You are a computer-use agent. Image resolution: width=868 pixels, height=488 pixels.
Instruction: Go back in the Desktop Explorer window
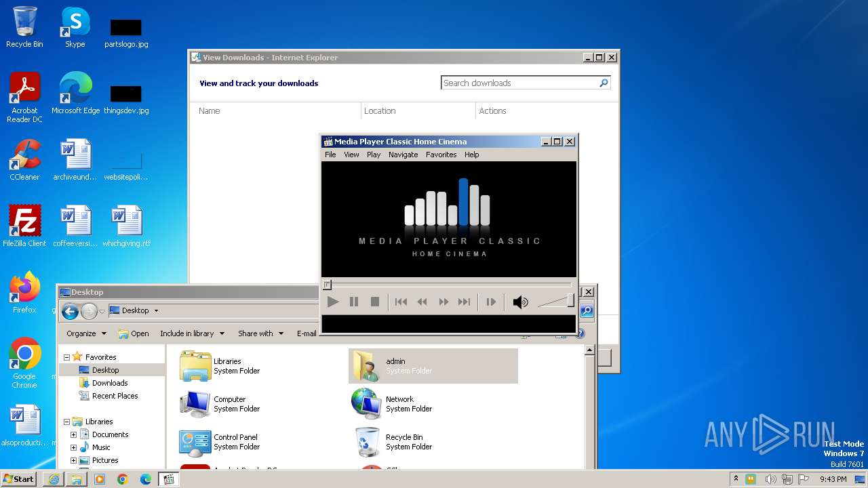[x=70, y=311]
